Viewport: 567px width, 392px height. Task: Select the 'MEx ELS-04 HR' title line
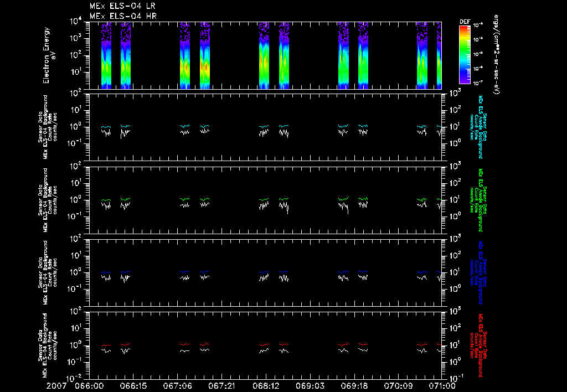click(123, 16)
